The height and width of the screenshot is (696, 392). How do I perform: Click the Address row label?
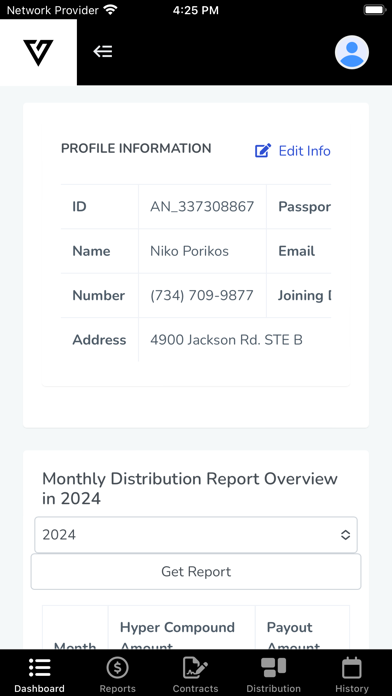coord(99,340)
